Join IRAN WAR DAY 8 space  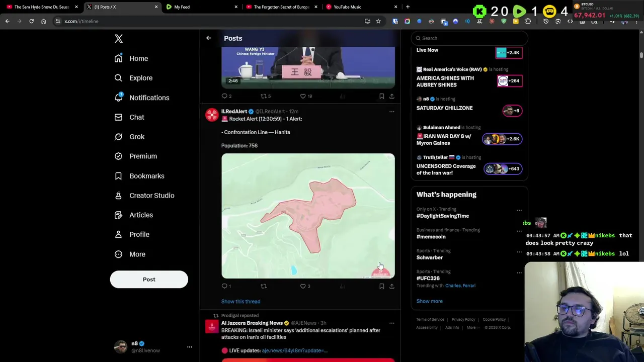click(x=469, y=136)
